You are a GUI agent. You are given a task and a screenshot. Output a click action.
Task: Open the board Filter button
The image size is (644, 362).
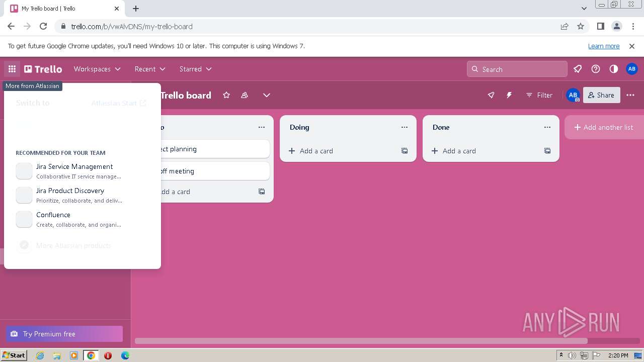tap(539, 95)
